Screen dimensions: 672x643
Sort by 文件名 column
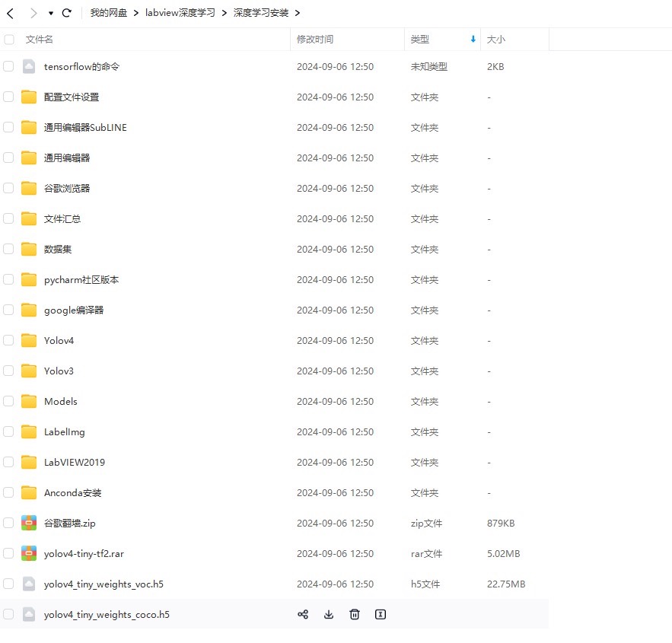[39, 40]
